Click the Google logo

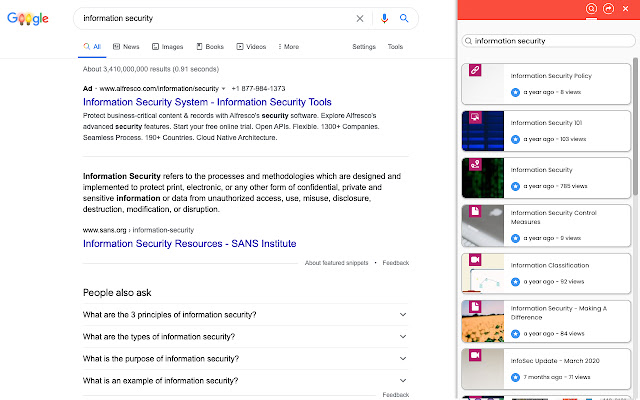[x=28, y=19]
